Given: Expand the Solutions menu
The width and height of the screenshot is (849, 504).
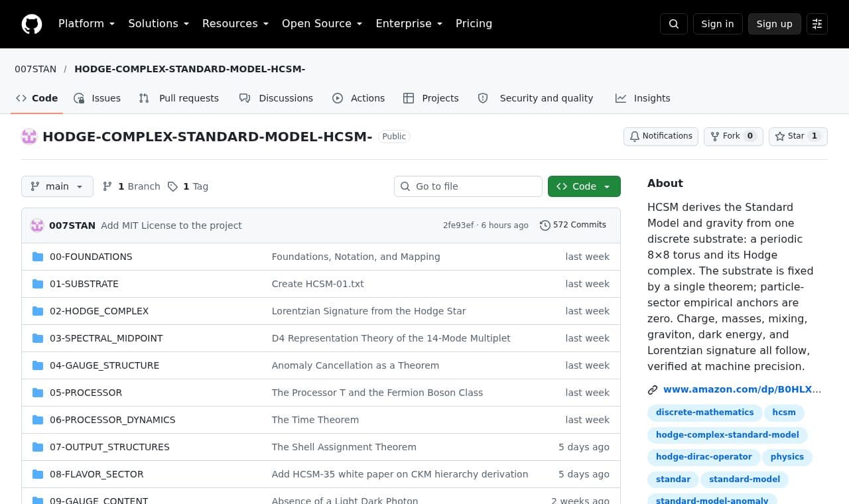Looking at the screenshot, I should coord(159,24).
